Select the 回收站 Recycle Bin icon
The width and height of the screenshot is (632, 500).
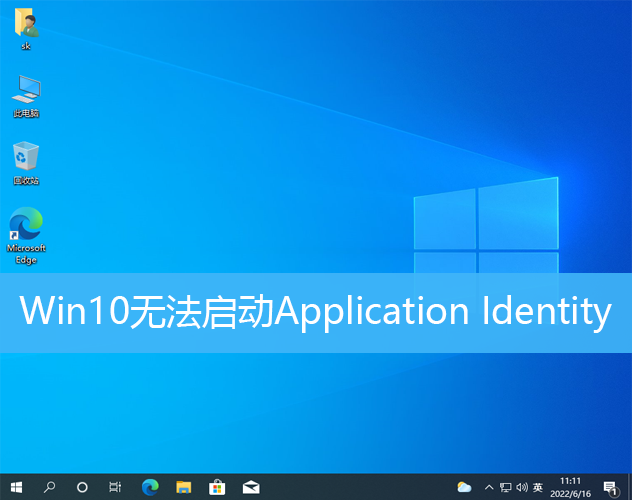pyautogui.click(x=26, y=158)
